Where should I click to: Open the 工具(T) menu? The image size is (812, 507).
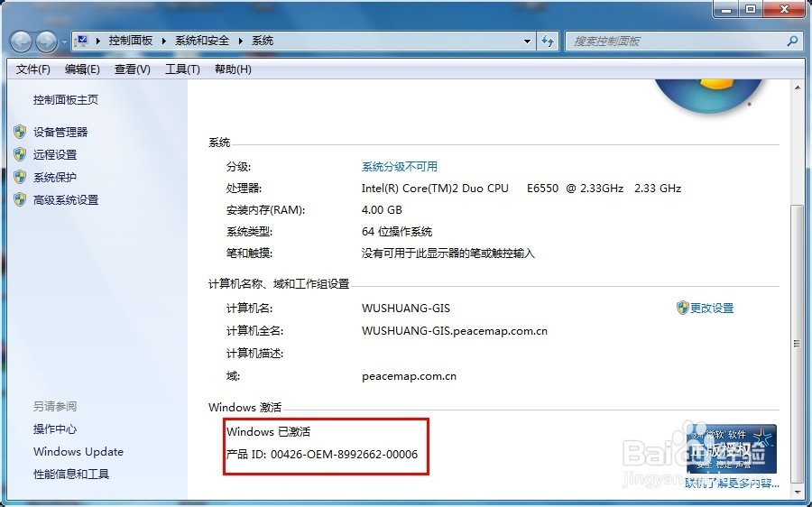tap(182, 69)
